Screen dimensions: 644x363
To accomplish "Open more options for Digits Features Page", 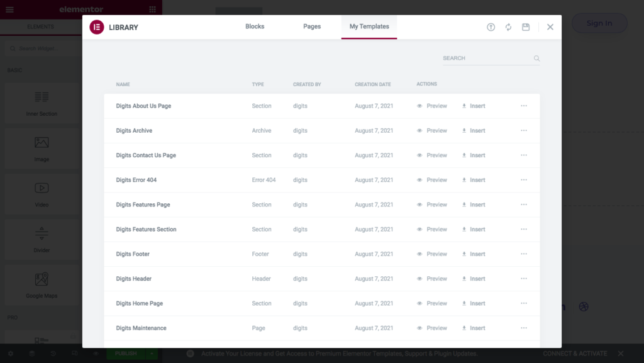I will [524, 204].
